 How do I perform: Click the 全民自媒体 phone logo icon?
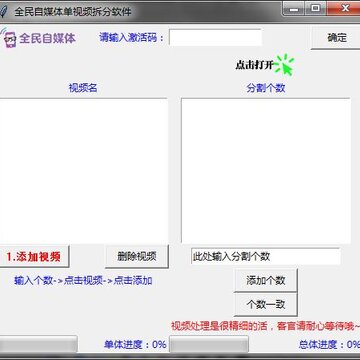[x=9, y=38]
